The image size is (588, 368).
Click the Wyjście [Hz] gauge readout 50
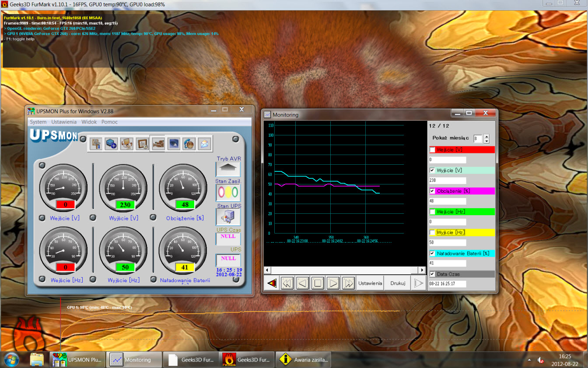125,267
